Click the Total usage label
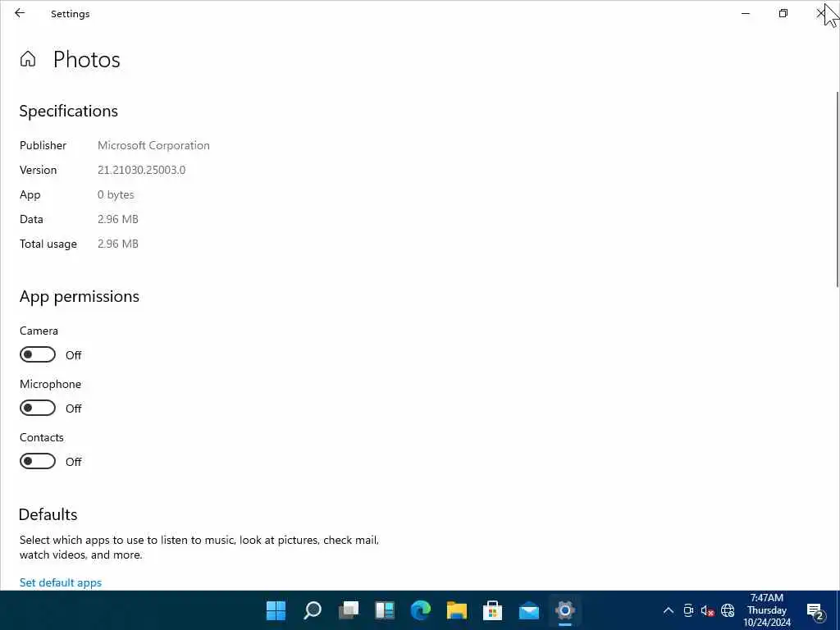840x630 pixels. pyautogui.click(x=48, y=244)
